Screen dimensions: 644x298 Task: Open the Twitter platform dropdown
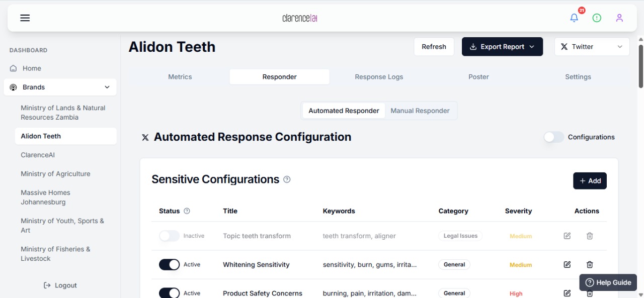(592, 47)
